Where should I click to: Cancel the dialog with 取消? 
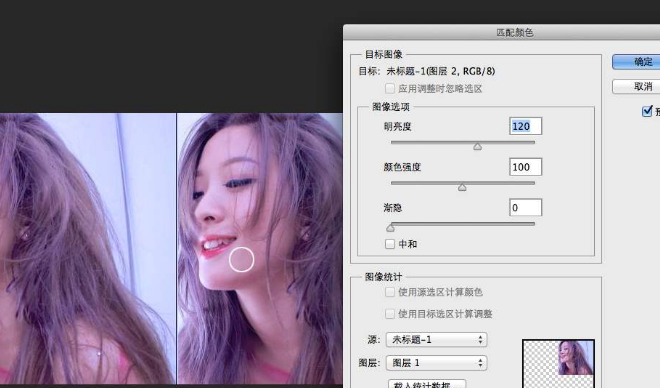636,86
